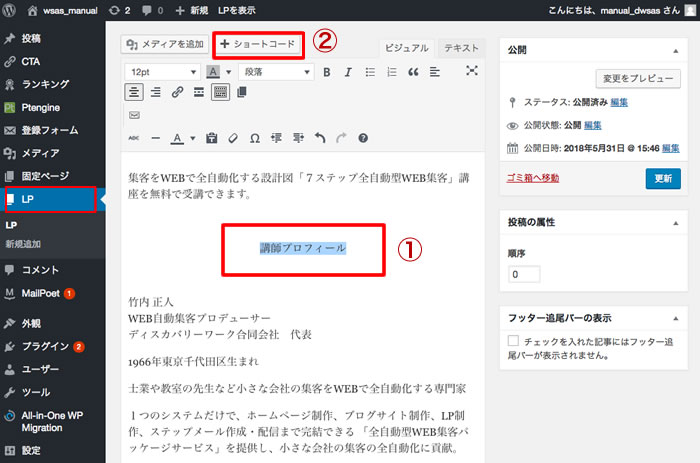
Task: Switch to the テキスト editor tab
Action: point(461,48)
